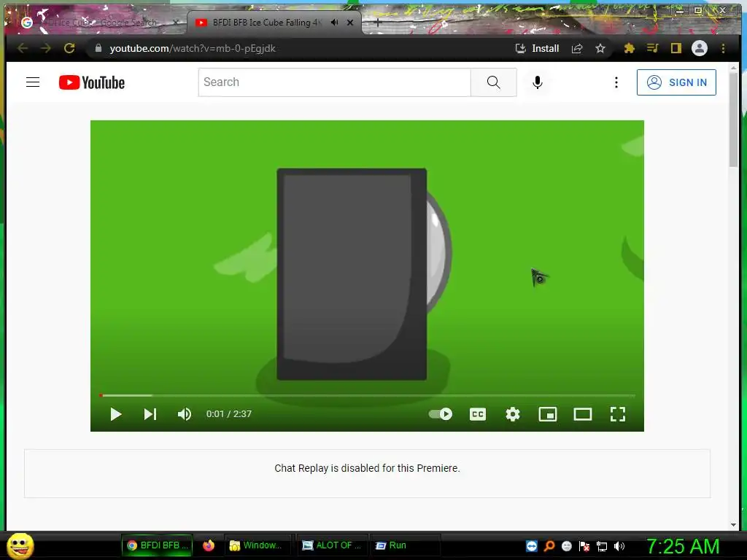Click the round white tray icon

tap(566, 546)
